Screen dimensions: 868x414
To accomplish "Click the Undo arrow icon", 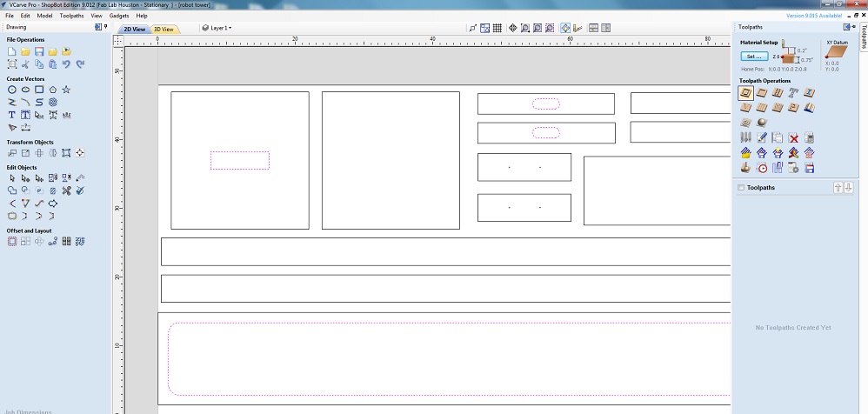I will point(66,64).
